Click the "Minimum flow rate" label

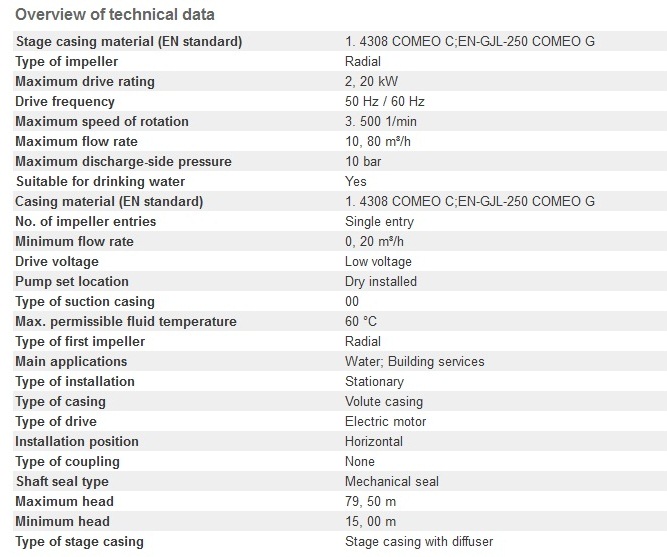tap(74, 241)
